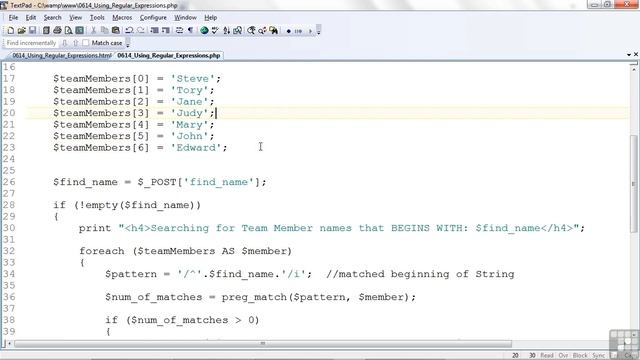Viewport: 640px width, 360px height.
Task: Open the Edit menu
Action: 31,18
